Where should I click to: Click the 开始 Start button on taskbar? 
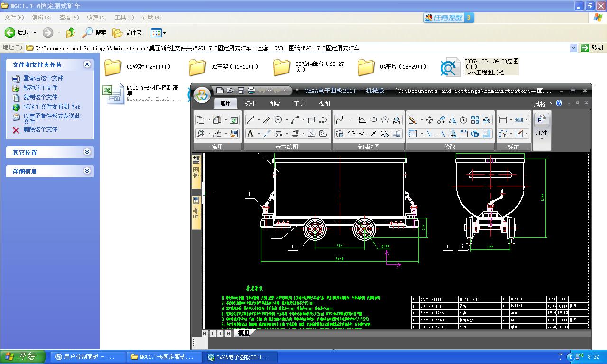coord(23,357)
